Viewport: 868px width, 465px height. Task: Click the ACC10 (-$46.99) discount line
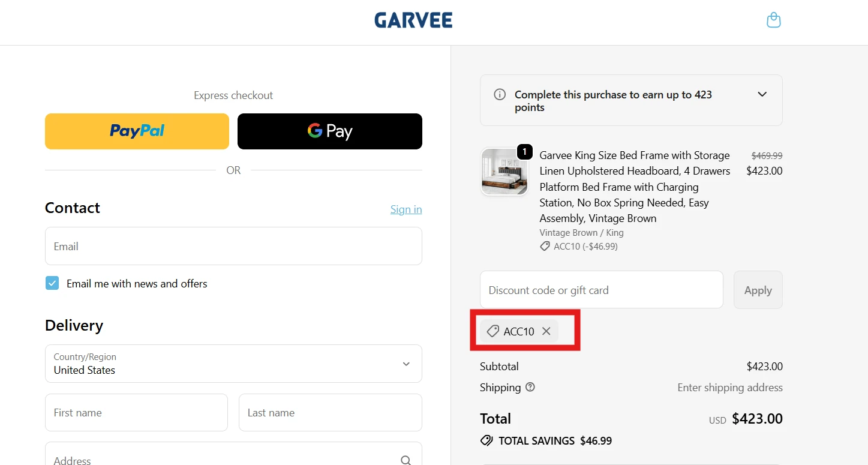point(579,247)
